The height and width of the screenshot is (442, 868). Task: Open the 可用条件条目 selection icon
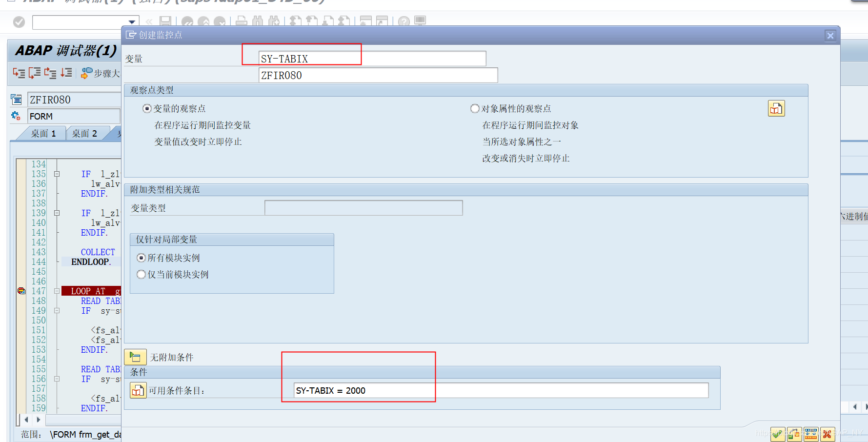tap(138, 390)
